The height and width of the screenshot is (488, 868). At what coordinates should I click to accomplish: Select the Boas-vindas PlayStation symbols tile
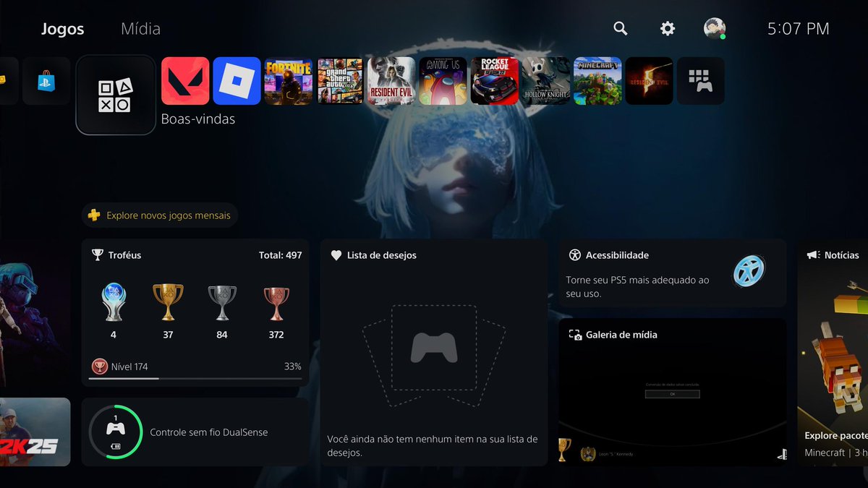point(116,95)
